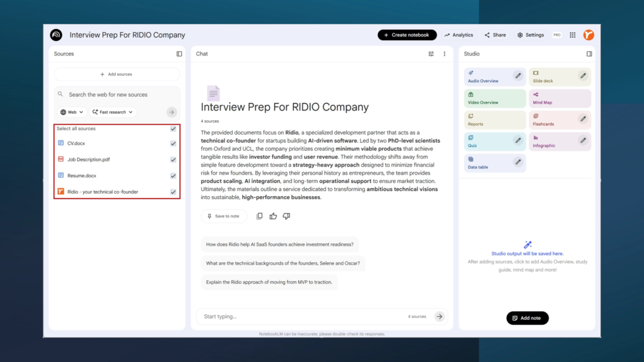This screenshot has height=362, width=644.
Task: Give thumbs up to summary
Action: [x=273, y=216]
